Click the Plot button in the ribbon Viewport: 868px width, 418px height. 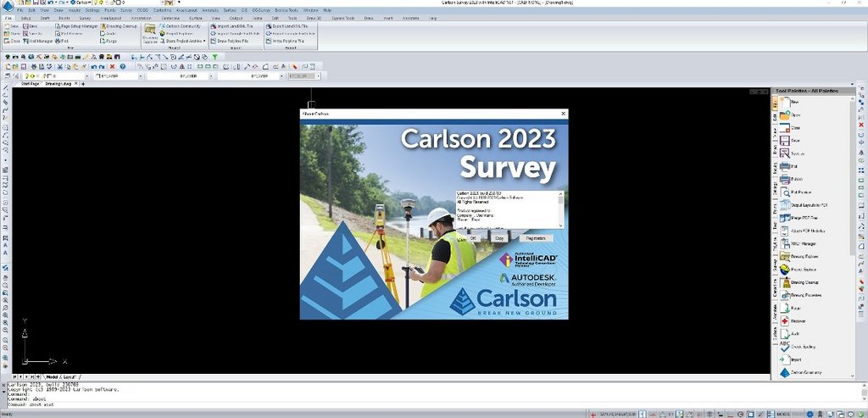[62, 41]
